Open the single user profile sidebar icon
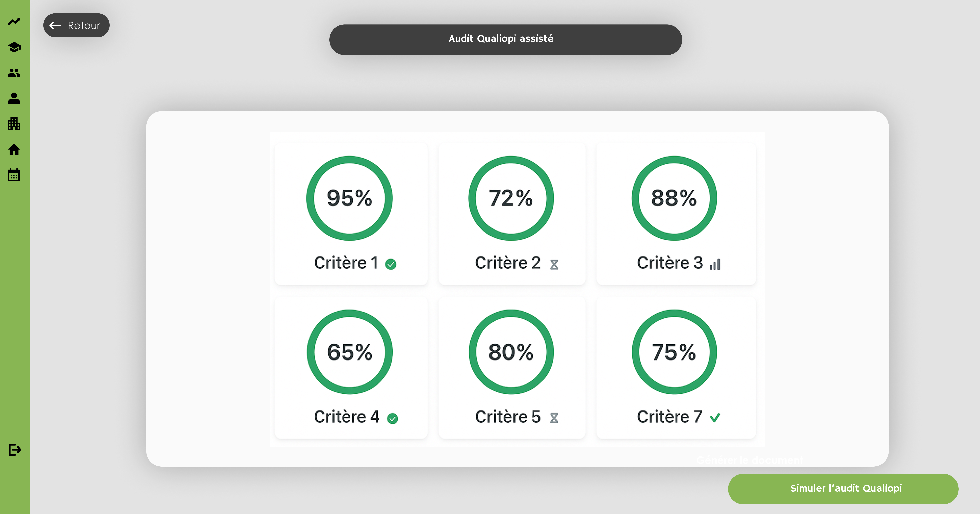Image resolution: width=980 pixels, height=514 pixels. (14, 98)
